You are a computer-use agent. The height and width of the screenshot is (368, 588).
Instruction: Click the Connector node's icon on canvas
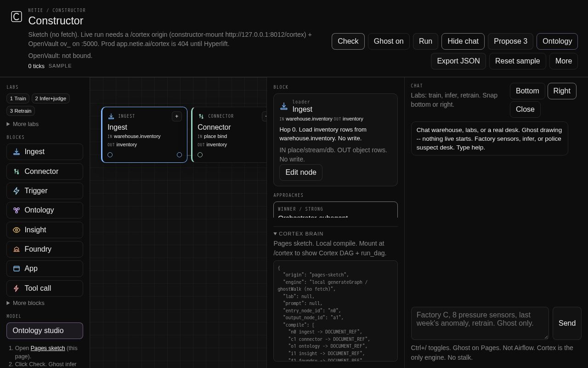(201, 116)
